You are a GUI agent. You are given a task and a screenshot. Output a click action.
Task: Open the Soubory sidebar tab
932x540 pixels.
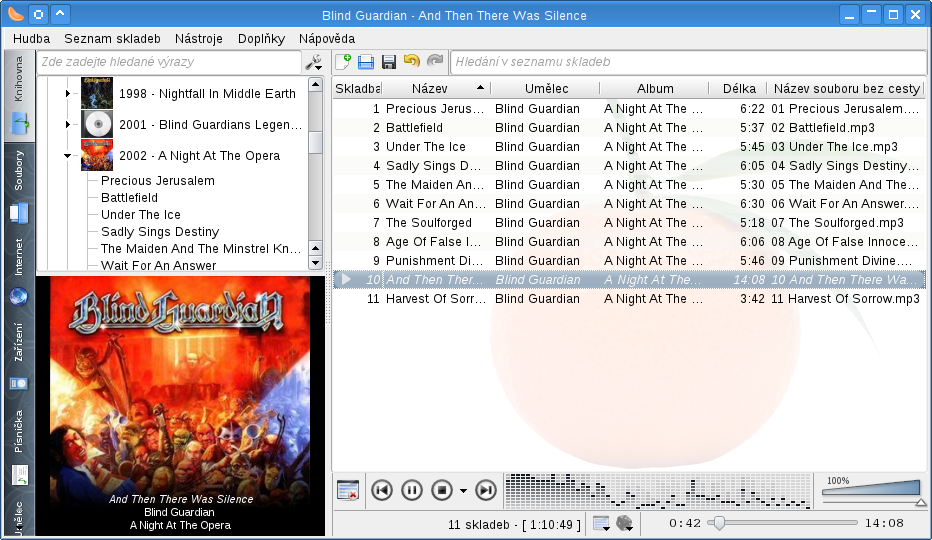(x=19, y=186)
